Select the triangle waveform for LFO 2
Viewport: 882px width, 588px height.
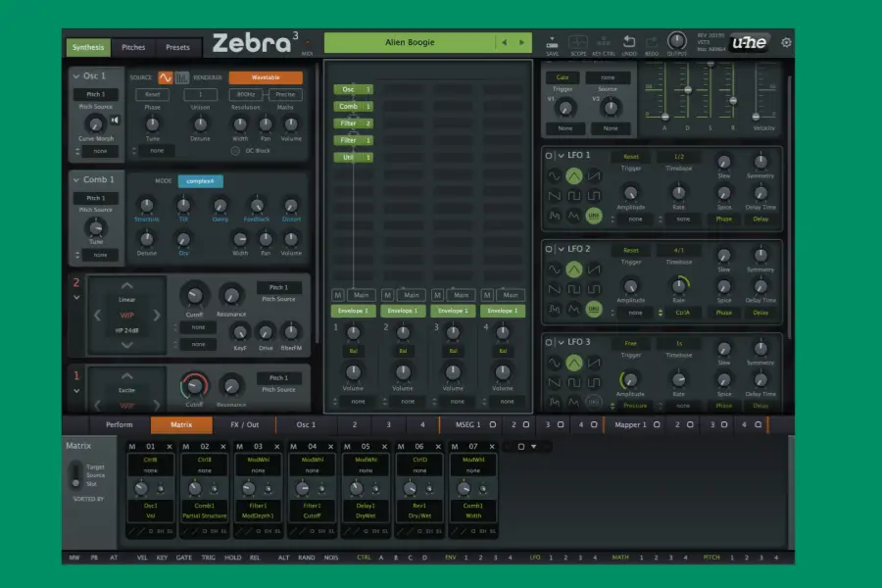pos(574,269)
